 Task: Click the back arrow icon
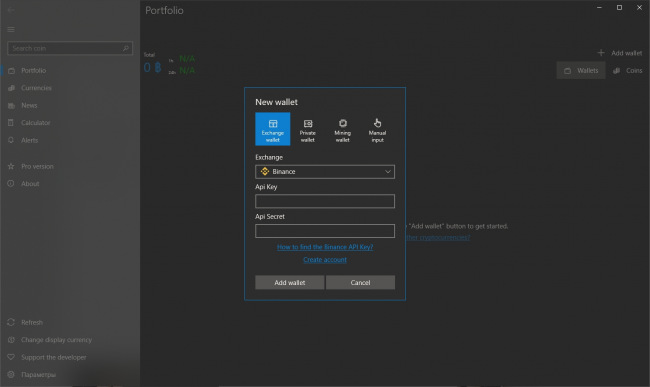pyautogui.click(x=11, y=10)
